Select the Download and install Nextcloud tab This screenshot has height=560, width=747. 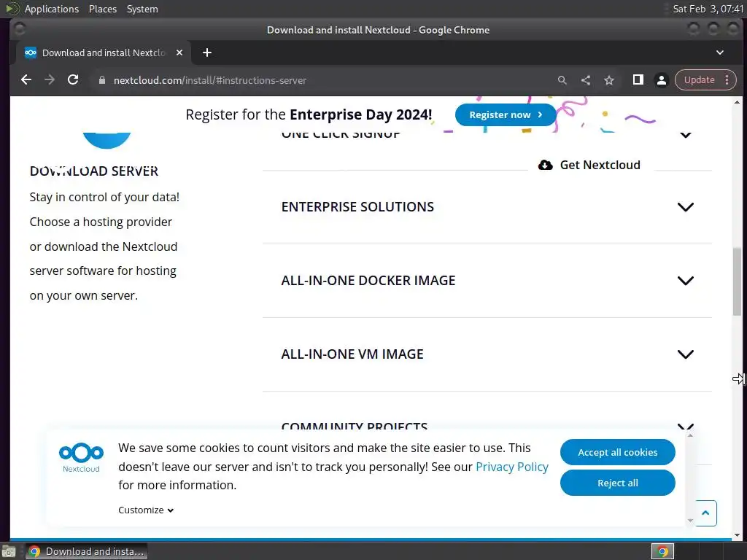[x=104, y=52]
